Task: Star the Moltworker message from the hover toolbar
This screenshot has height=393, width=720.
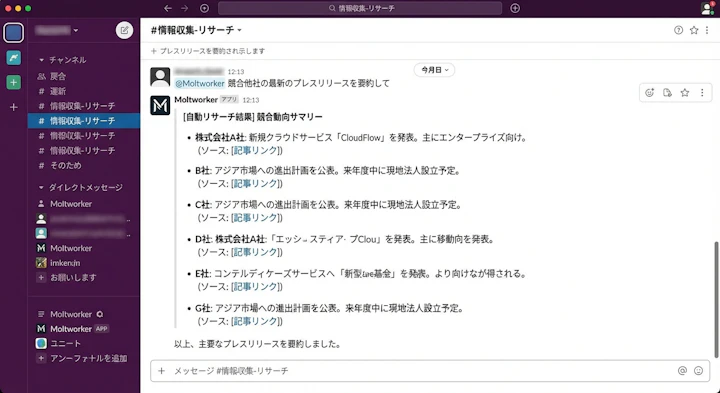Action: coord(685,93)
